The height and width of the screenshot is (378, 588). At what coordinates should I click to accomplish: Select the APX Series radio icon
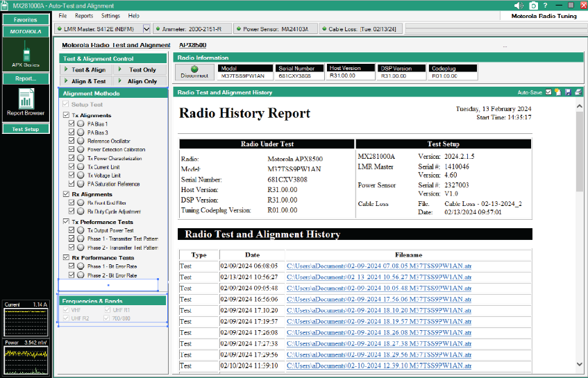[26, 55]
